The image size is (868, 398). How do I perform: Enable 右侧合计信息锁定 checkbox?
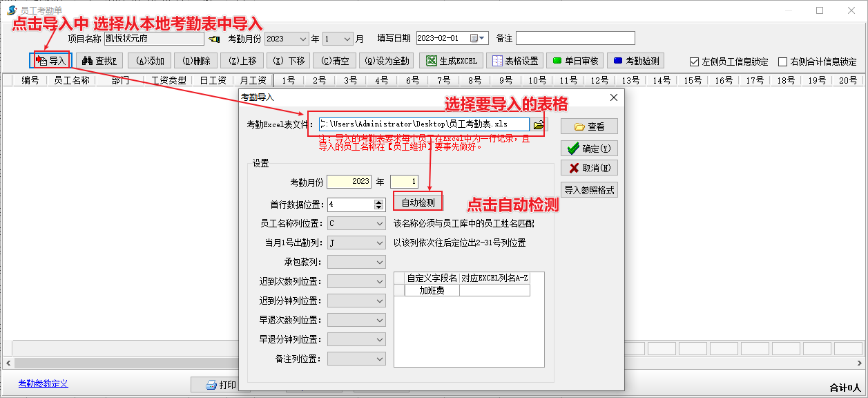pos(782,61)
